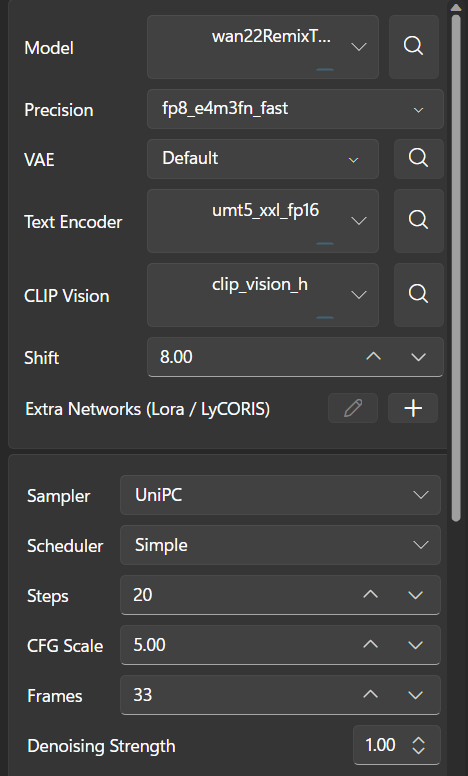
Task: Expand the Precision fp8_e4m3fn_fast dropdown
Action: pos(295,109)
